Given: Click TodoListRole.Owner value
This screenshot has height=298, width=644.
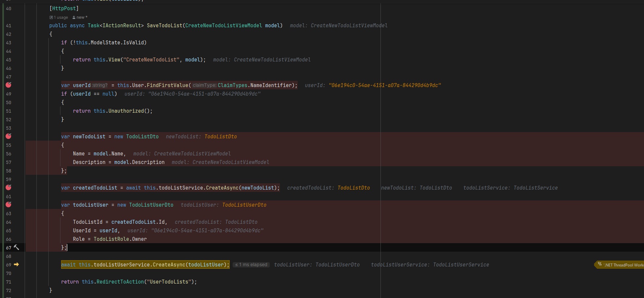Looking at the screenshot, I should [120, 239].
